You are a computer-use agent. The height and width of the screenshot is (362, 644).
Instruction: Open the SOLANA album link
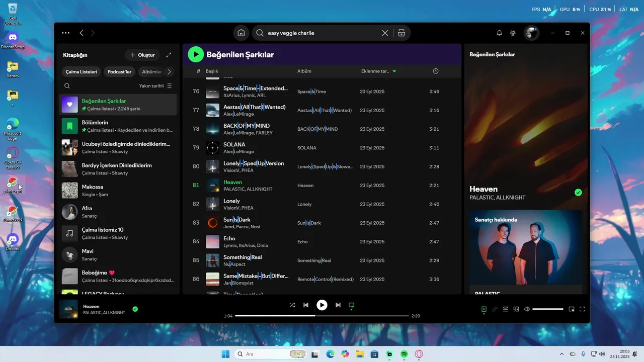(x=307, y=148)
